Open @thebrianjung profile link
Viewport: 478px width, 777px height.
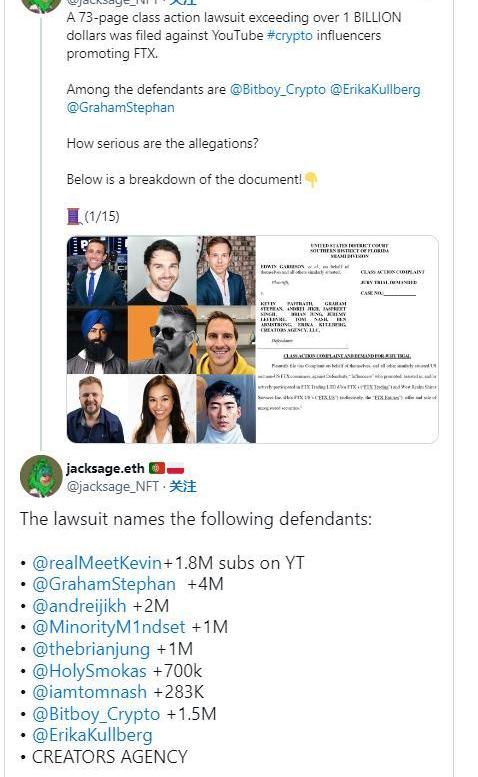point(91,649)
